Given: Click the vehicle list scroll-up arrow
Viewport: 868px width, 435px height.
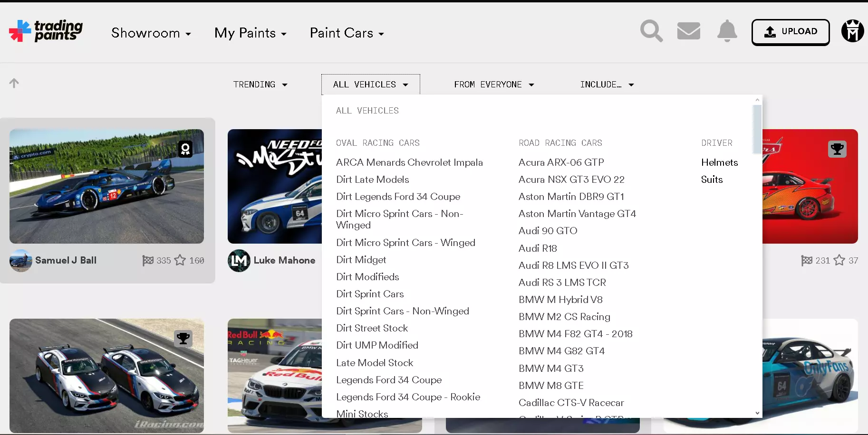Looking at the screenshot, I should click(x=757, y=100).
